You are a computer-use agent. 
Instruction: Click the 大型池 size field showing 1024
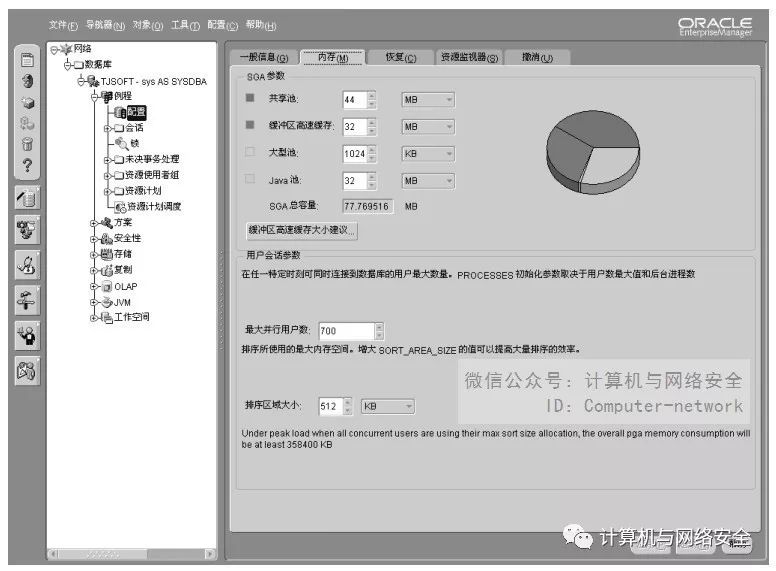pyautogui.click(x=355, y=154)
